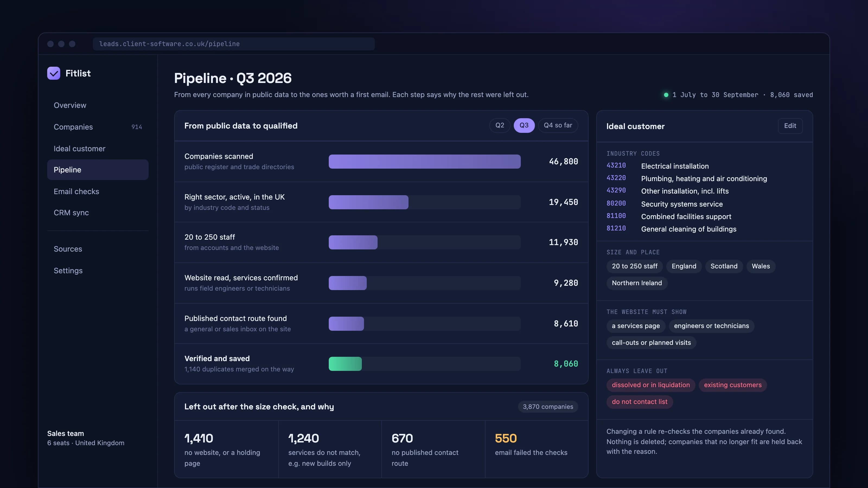Open Settings in the sidebar
This screenshot has width=868, height=488.
pyautogui.click(x=98, y=271)
